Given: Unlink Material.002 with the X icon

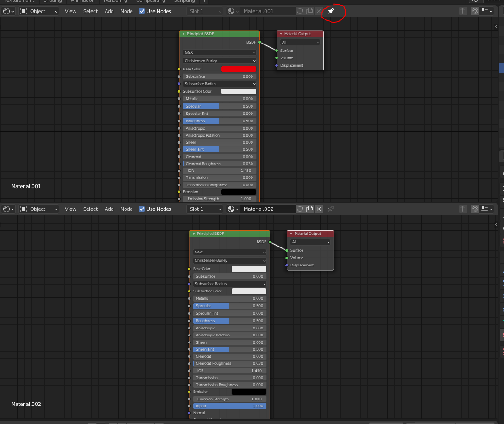Looking at the screenshot, I should point(319,209).
